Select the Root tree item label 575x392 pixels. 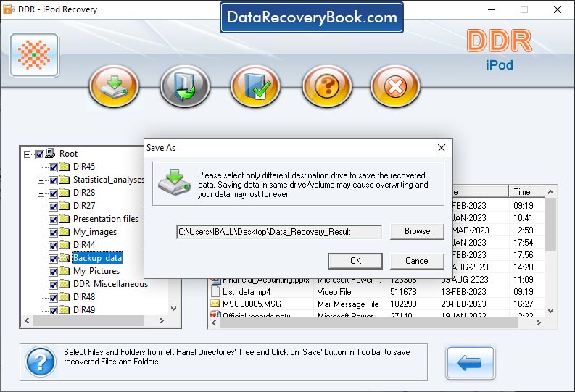(69, 154)
